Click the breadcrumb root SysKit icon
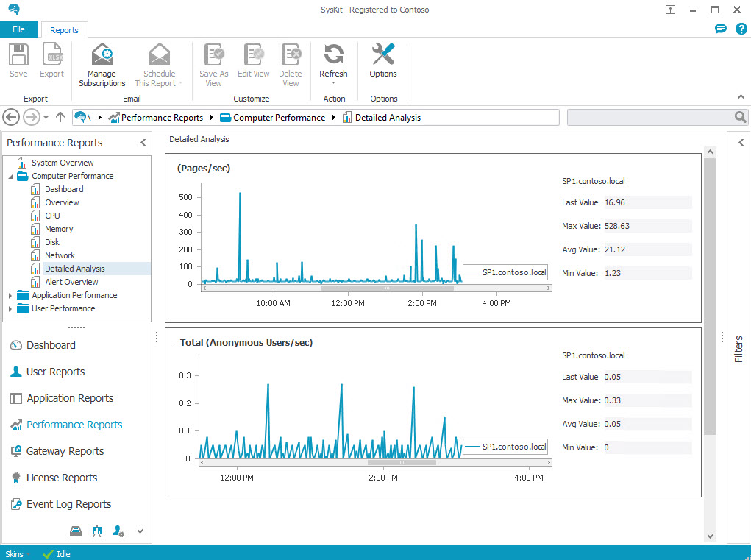Viewport: 751px width, 560px height. (x=81, y=117)
